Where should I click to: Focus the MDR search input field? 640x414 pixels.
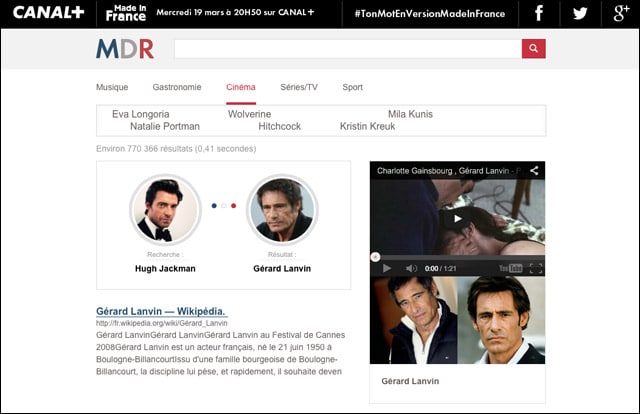[348, 49]
